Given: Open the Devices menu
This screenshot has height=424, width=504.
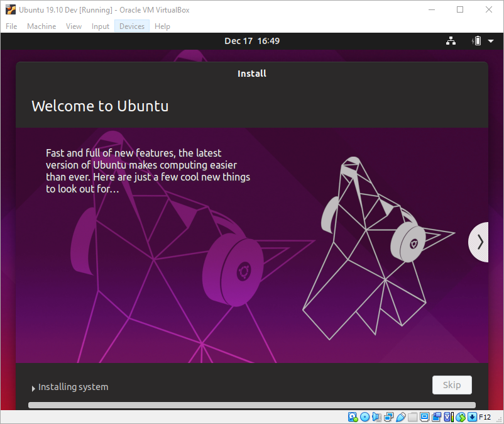Looking at the screenshot, I should [x=132, y=26].
